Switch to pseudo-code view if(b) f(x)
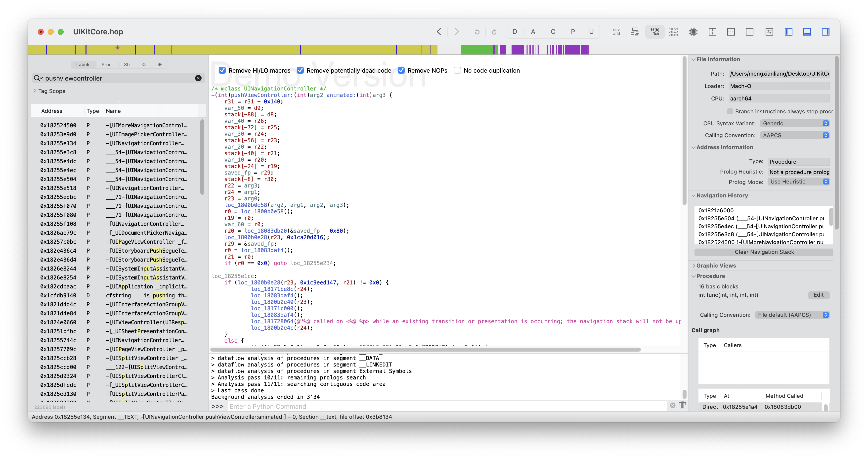 (655, 32)
